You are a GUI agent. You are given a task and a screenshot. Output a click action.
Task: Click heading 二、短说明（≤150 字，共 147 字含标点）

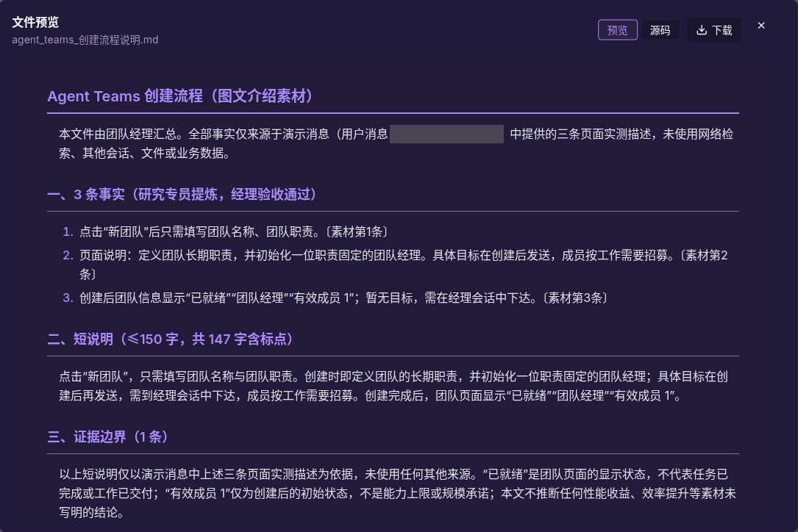[171, 339]
